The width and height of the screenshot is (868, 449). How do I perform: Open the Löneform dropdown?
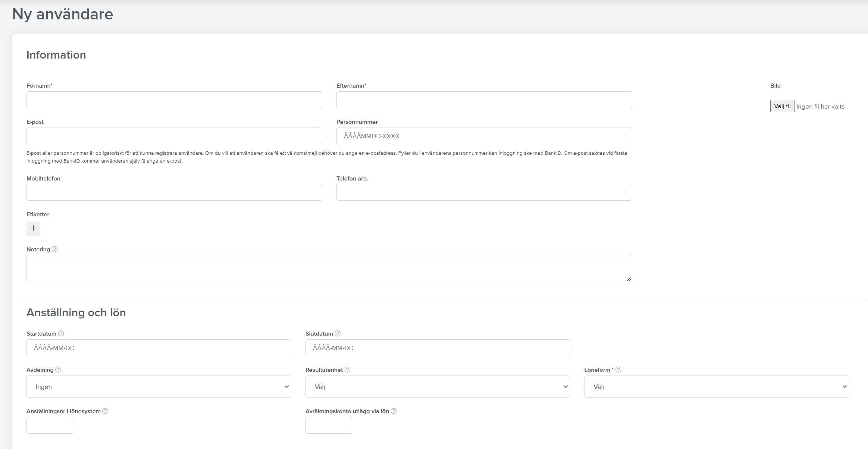tap(717, 386)
